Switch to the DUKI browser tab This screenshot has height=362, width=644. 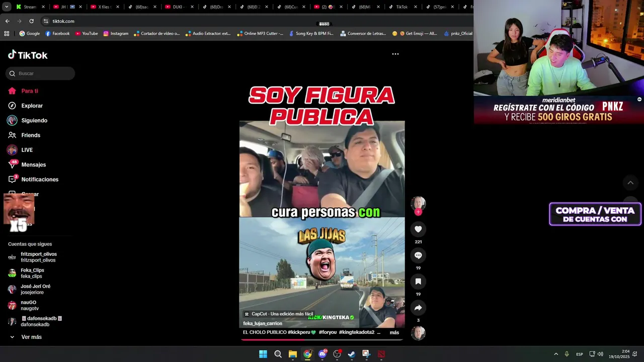[179, 7]
